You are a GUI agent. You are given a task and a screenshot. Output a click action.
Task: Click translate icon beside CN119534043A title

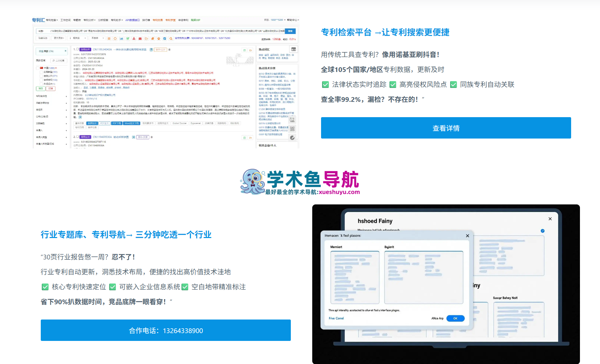coord(151,50)
